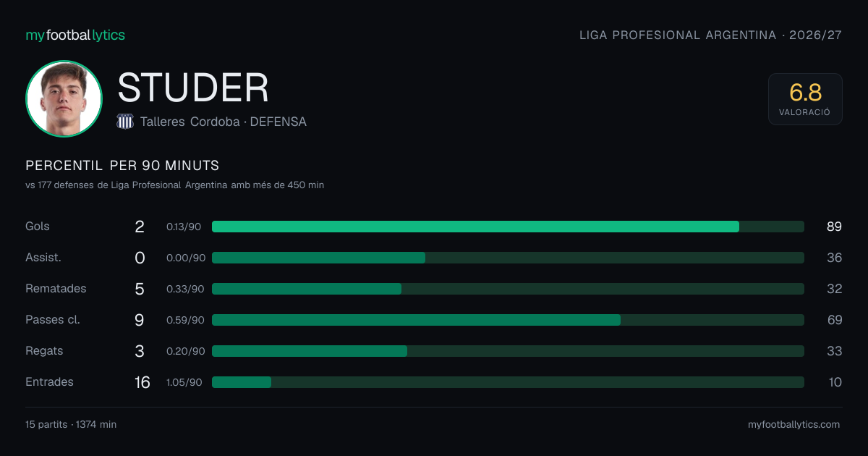
Task: Click the Entrades total value 16
Action: pos(142,382)
